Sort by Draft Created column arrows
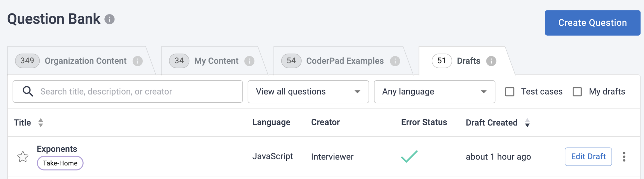The height and width of the screenshot is (179, 644). tap(527, 123)
